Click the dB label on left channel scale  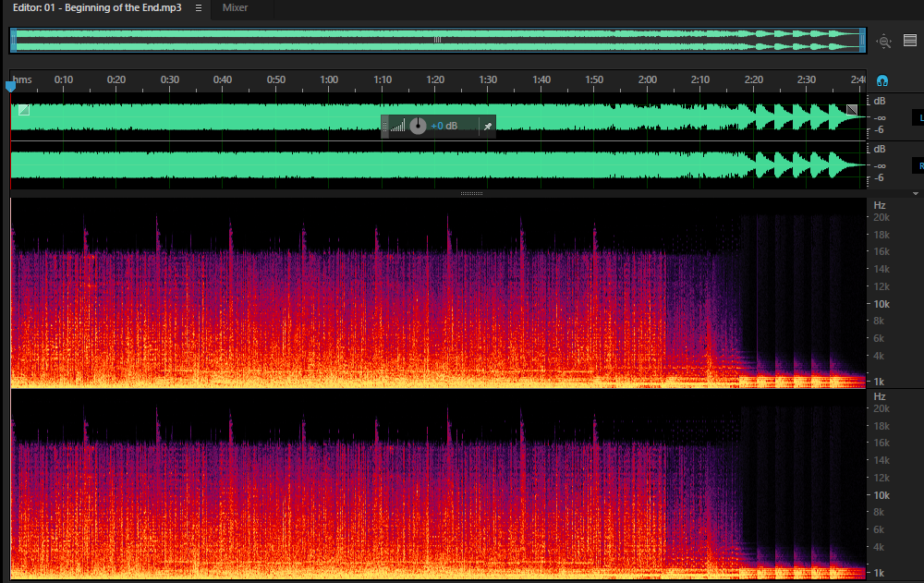point(880,101)
